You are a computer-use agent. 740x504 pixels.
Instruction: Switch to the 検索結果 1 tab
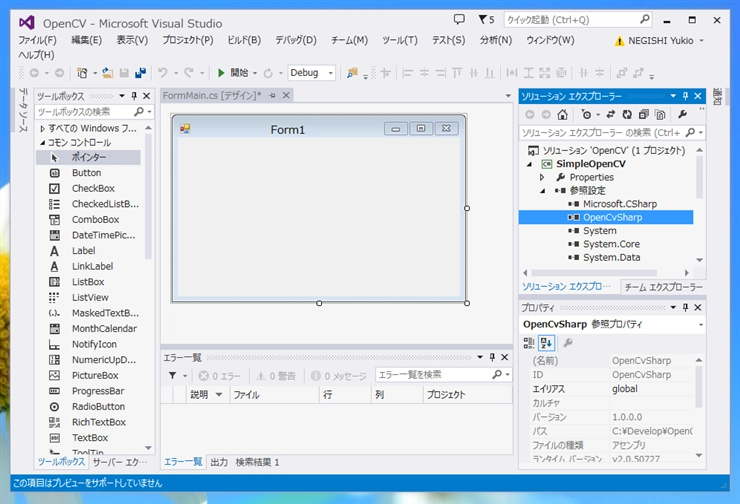[x=257, y=462]
